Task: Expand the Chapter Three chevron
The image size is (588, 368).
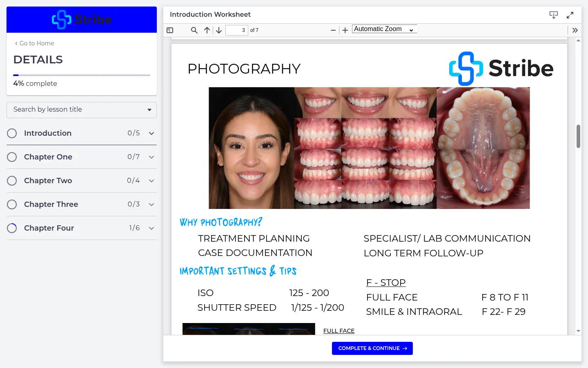Action: [151, 204]
